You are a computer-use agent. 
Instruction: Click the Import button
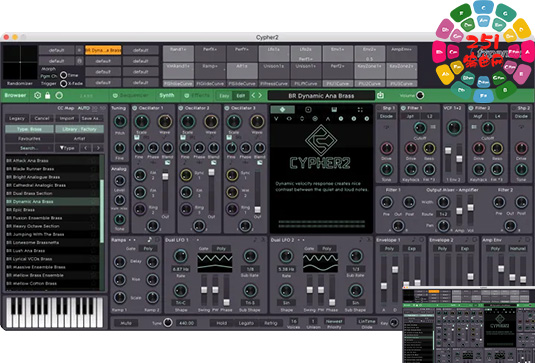67,118
